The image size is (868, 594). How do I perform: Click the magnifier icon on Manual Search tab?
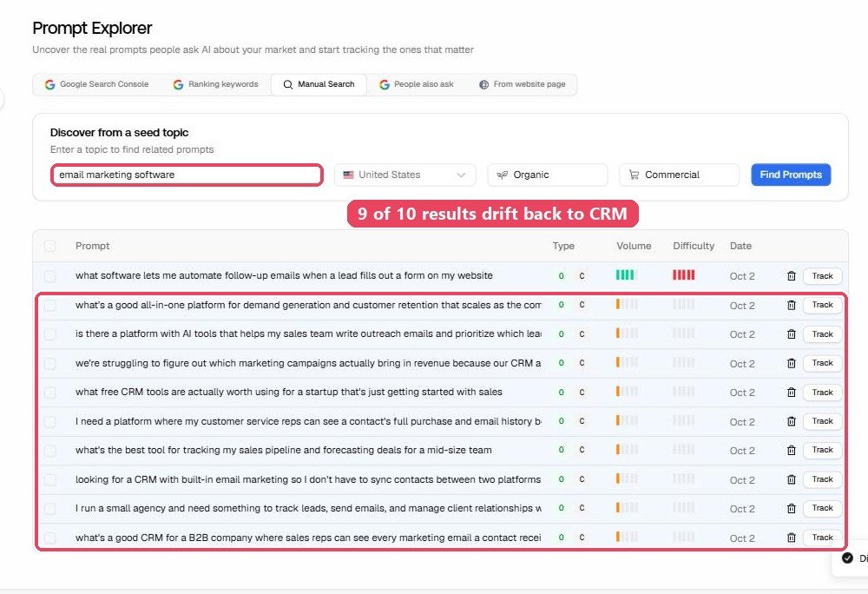point(288,85)
